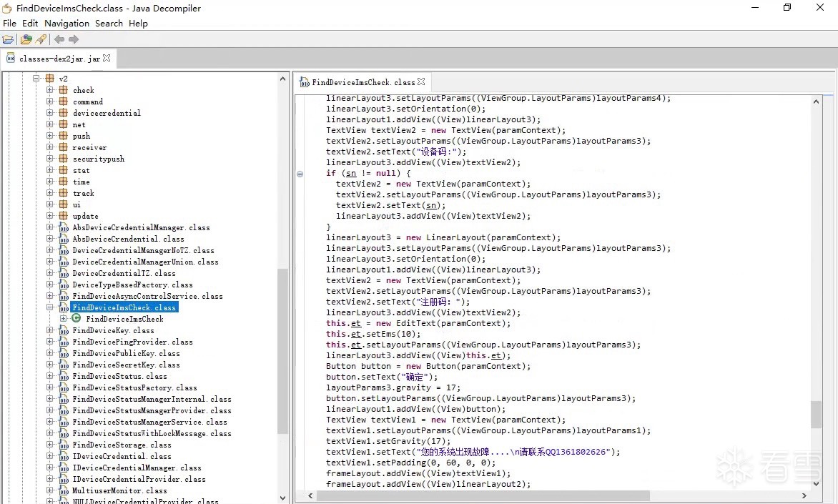Click the update package icon
This screenshot has height=504, width=838.
click(x=63, y=216)
